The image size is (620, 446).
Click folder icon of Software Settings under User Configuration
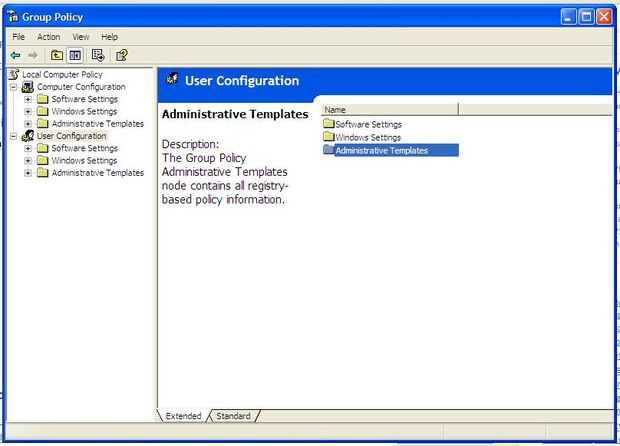tap(42, 148)
